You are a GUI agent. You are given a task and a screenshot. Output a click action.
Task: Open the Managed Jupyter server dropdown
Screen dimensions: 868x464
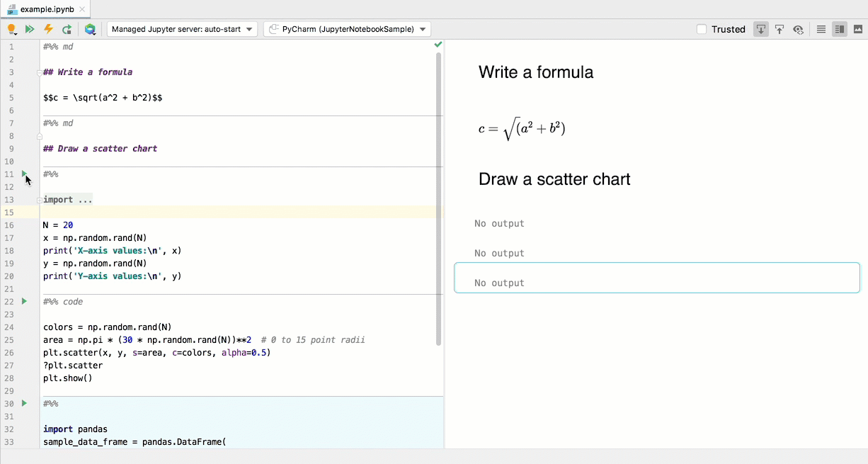(181, 29)
